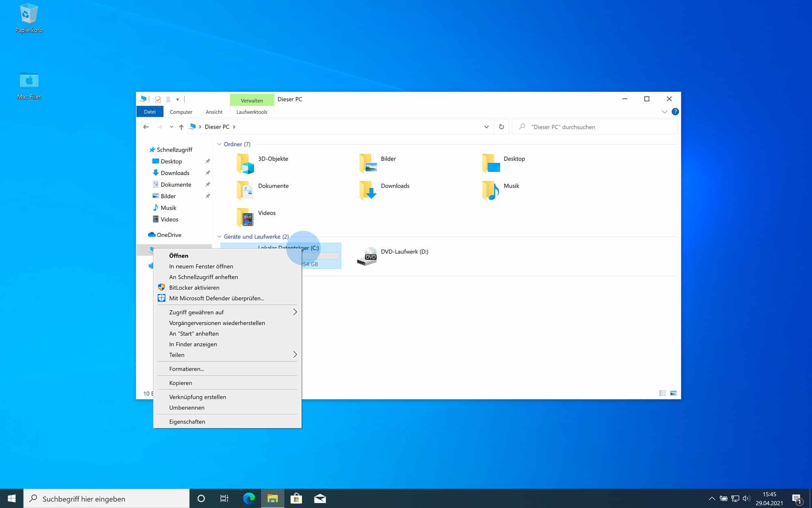Open Quick Access Toolbar customize dropdown

point(177,99)
